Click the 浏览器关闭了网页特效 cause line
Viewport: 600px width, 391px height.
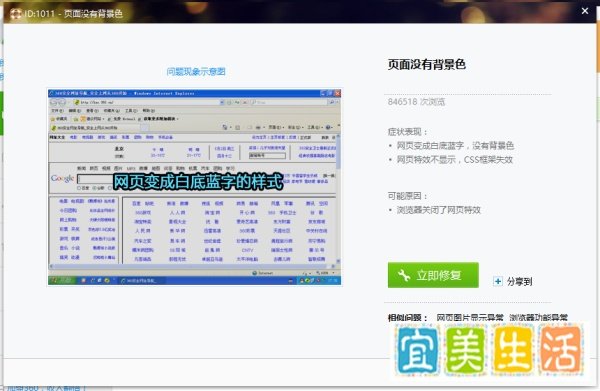point(439,210)
